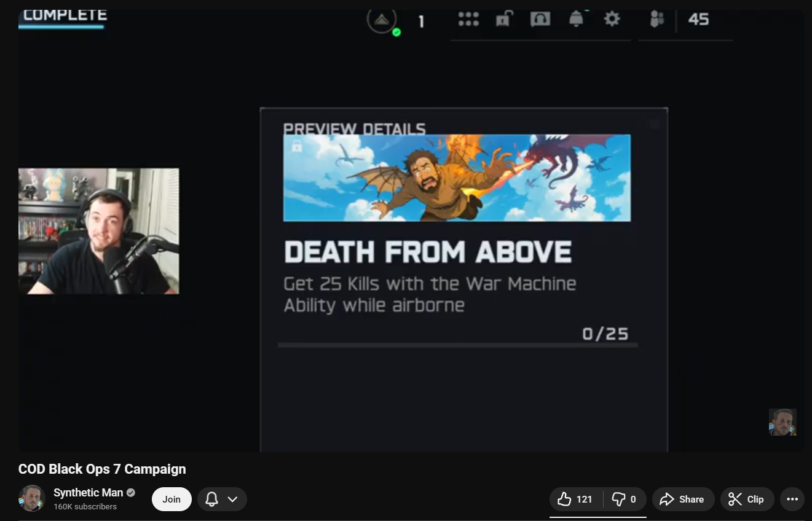Open the headset icon in game header
Screen dimensions: 812x521
[x=540, y=20]
